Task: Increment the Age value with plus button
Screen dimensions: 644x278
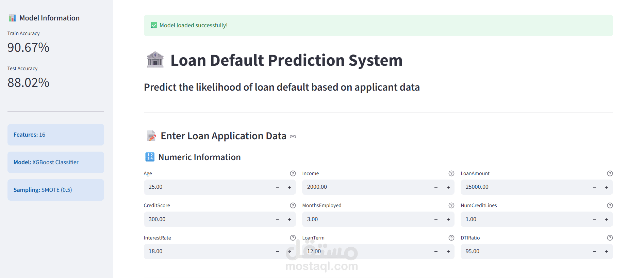Action: point(290,187)
